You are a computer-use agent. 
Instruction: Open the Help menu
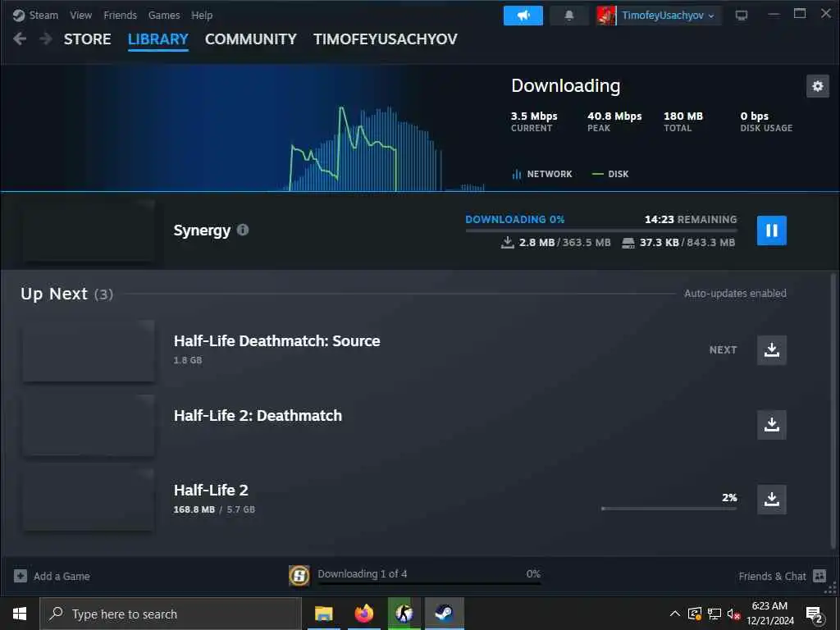coord(202,15)
